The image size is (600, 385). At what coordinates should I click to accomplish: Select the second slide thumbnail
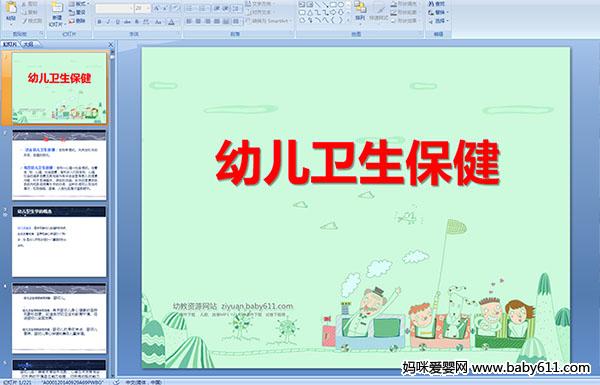59,165
